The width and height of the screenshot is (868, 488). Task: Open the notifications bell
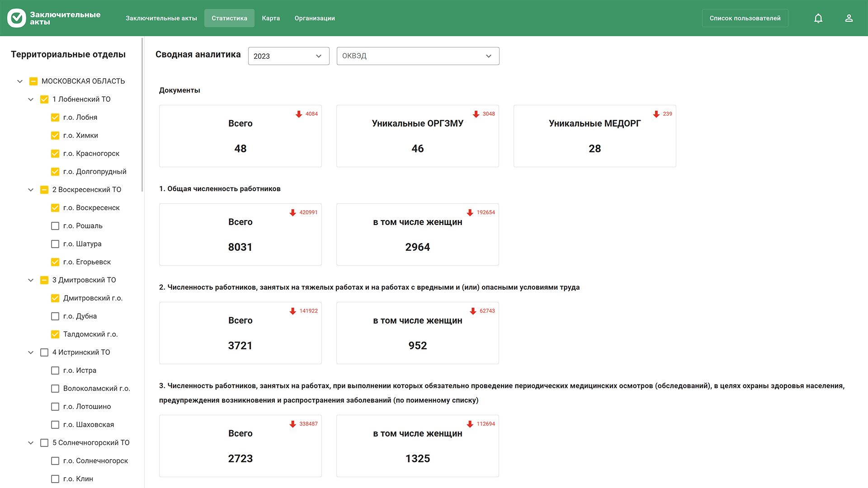tap(818, 18)
